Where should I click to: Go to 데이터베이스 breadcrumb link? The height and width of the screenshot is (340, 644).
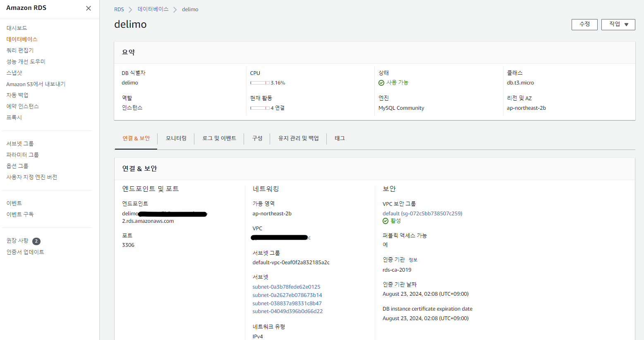pos(153,9)
